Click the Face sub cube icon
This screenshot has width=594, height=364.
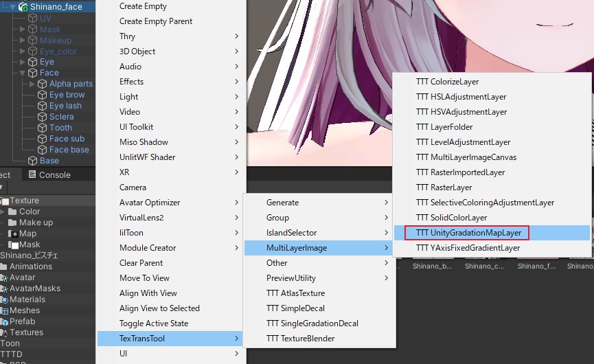click(x=43, y=139)
